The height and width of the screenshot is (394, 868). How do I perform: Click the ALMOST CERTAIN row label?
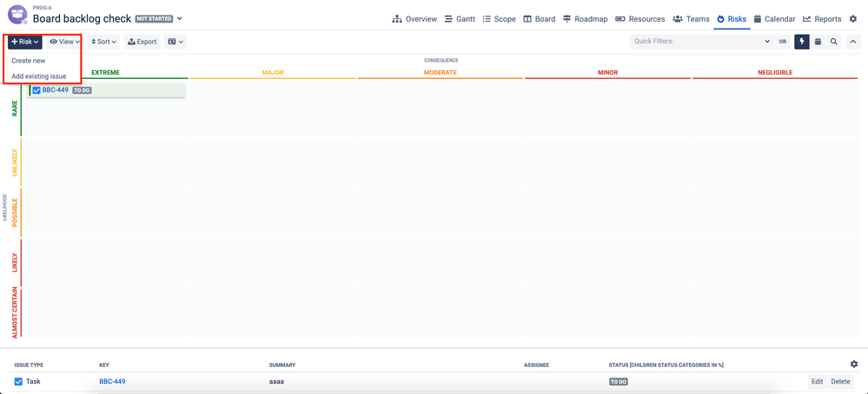15,312
